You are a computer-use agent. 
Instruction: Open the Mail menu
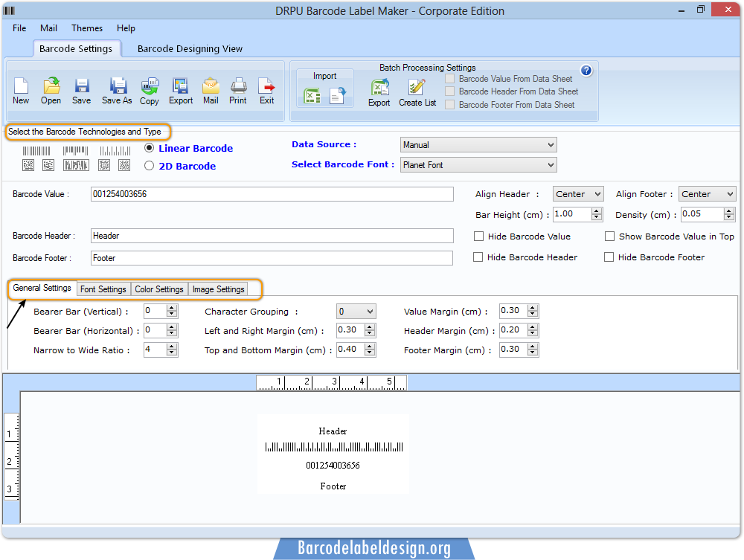point(48,28)
